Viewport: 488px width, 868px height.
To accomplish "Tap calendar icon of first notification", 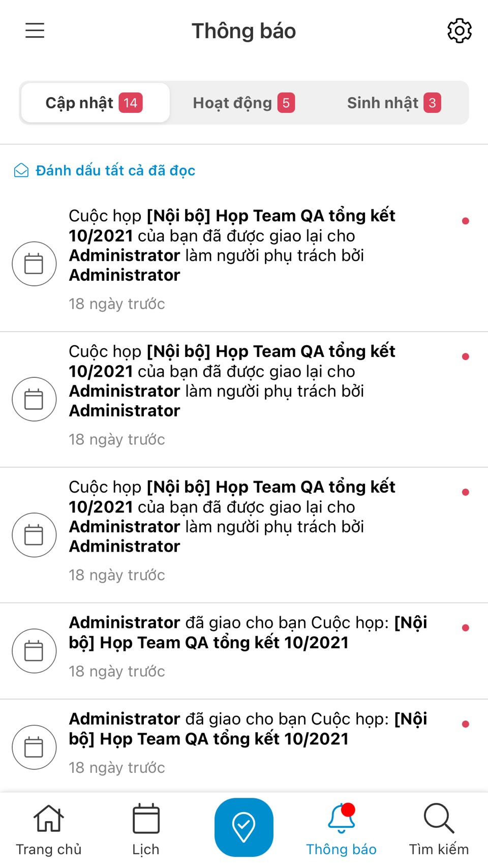I will 34,263.
